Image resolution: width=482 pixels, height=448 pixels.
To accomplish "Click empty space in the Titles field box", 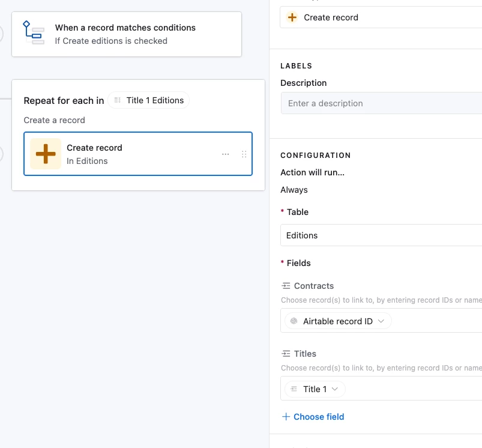I will pyautogui.click(x=414, y=389).
